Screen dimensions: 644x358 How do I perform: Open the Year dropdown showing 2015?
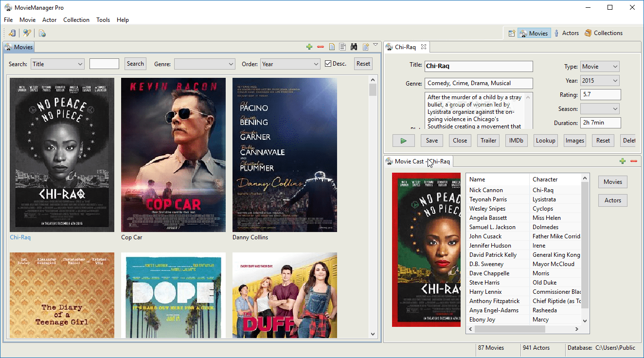point(600,81)
